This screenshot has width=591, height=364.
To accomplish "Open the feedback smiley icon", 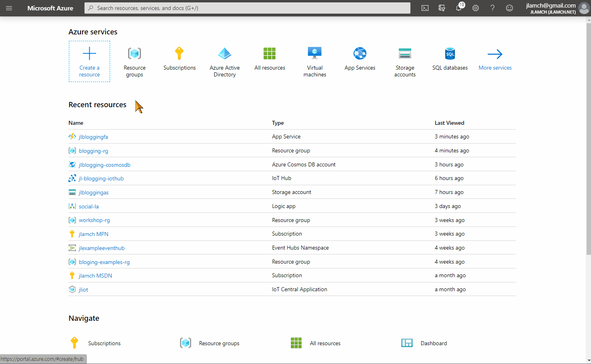I will pos(509,8).
